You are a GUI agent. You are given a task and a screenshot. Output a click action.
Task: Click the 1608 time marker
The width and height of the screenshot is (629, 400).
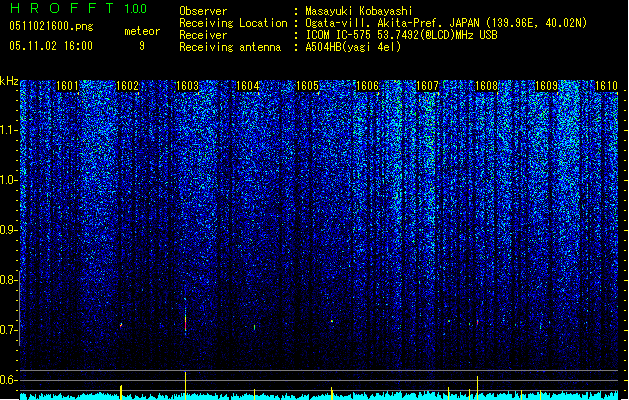pyautogui.click(x=487, y=86)
